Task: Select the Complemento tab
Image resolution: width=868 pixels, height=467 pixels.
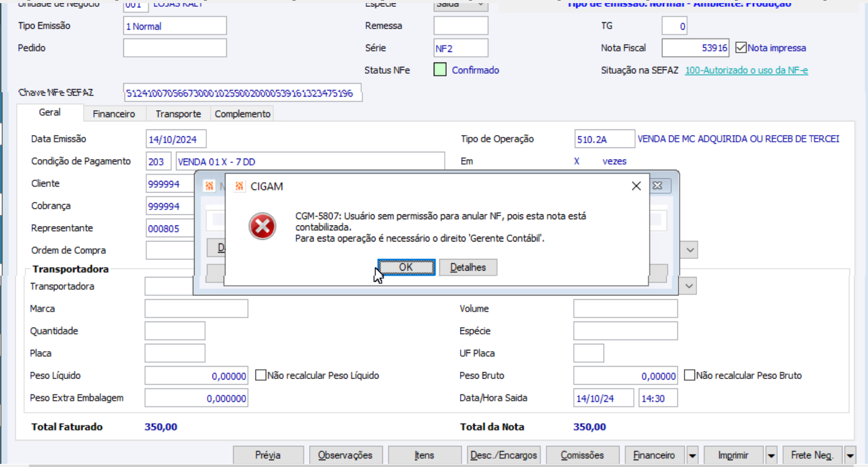Action: point(243,114)
